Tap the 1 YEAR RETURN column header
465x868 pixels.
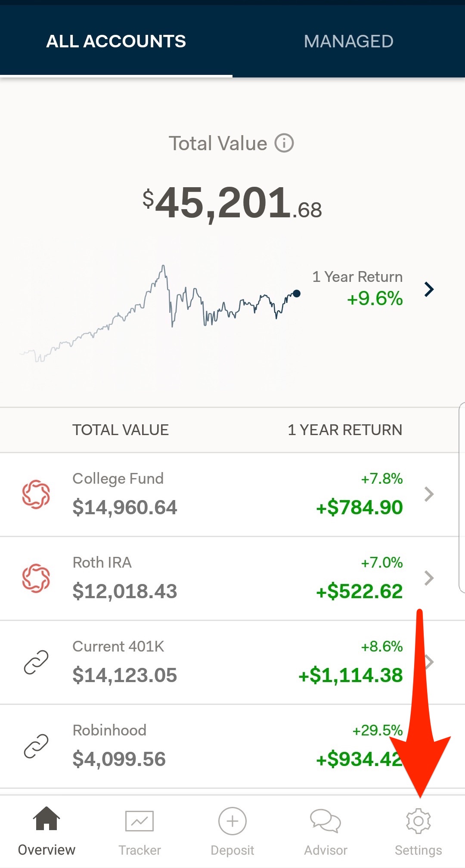click(345, 429)
